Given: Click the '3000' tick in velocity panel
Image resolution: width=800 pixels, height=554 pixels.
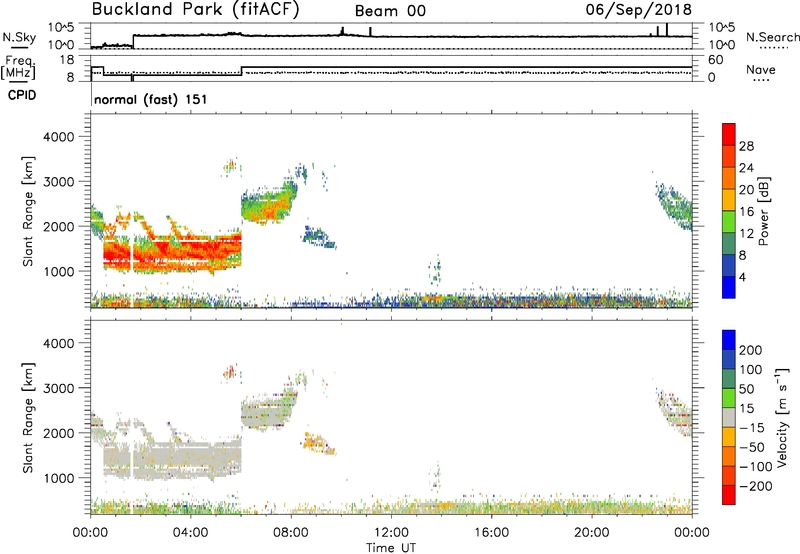Looking at the screenshot, I should tap(58, 388).
